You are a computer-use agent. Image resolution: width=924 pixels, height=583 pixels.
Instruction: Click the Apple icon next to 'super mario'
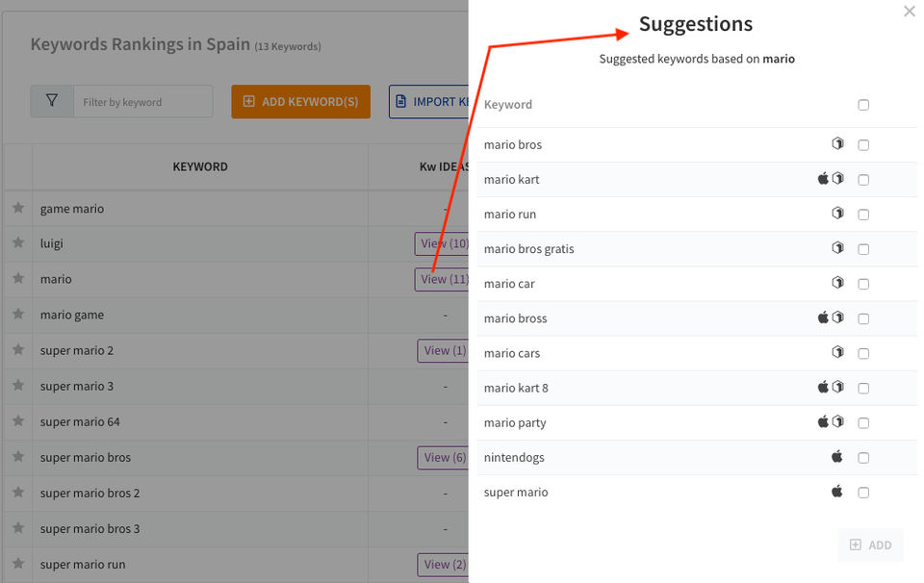837,492
